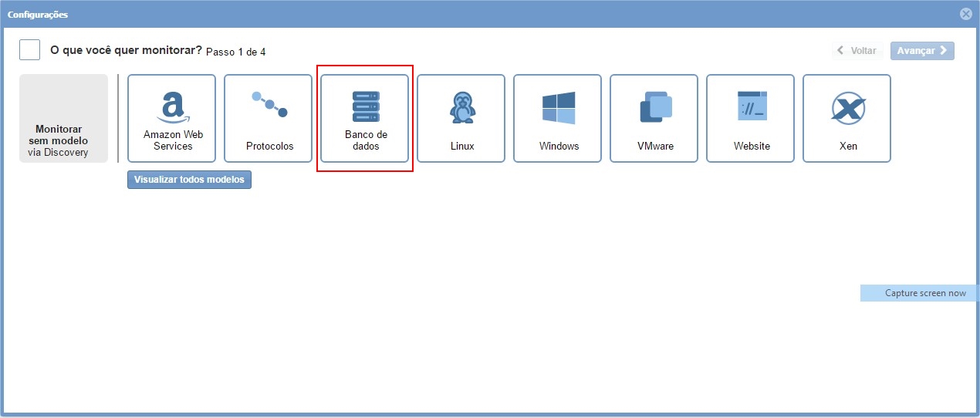
Task: Click the Capture screen now overlay
Action: [x=920, y=293]
